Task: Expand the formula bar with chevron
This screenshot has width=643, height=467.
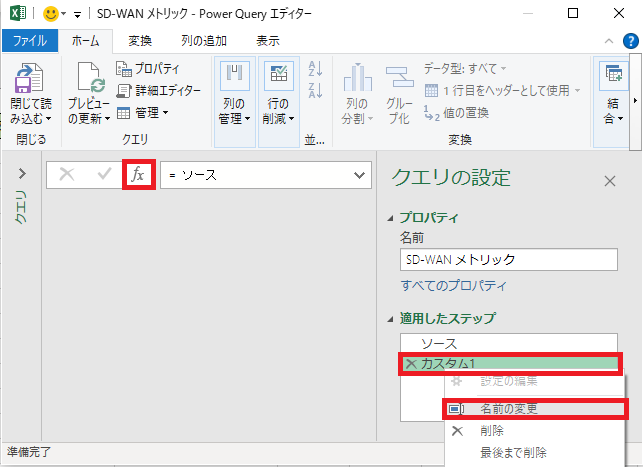Action: [x=360, y=175]
